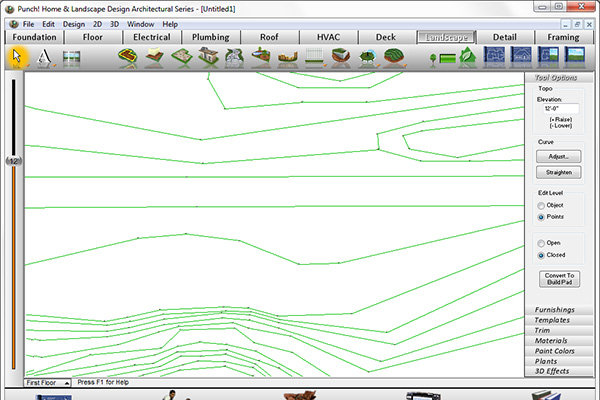This screenshot has height=400, width=600.
Task: Click the white fence tool icon
Action: pos(315,57)
